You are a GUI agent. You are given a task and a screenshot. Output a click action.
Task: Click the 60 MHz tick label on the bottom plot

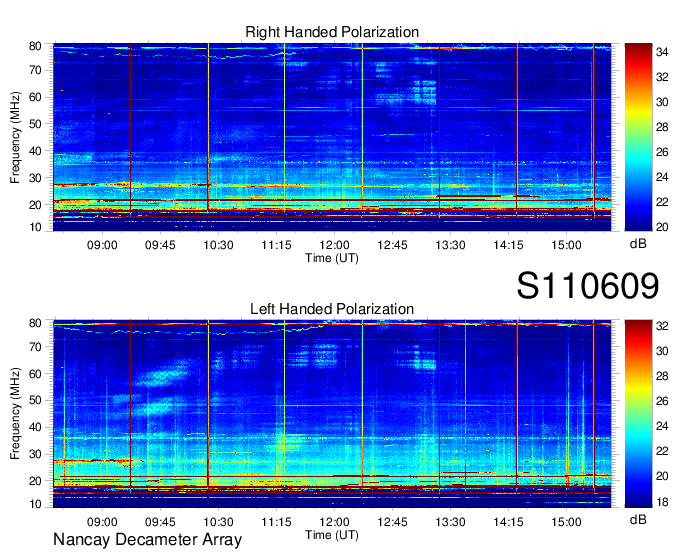(35, 374)
